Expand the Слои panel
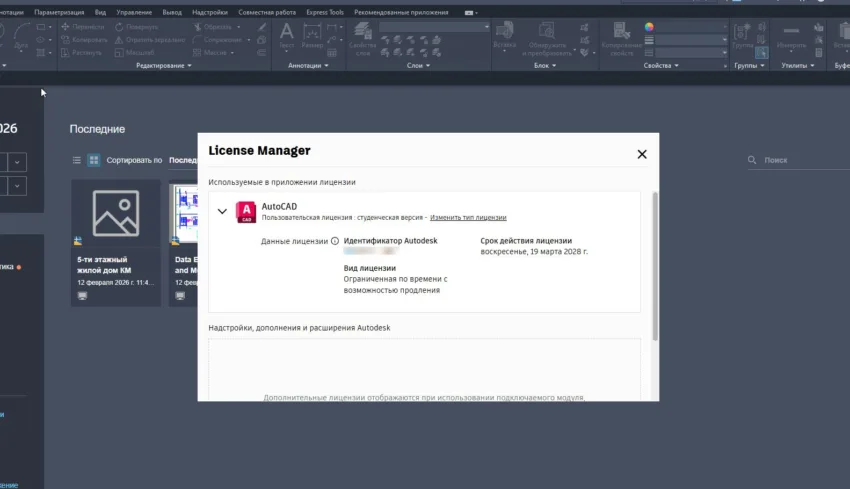The width and height of the screenshot is (850, 489). (x=418, y=66)
